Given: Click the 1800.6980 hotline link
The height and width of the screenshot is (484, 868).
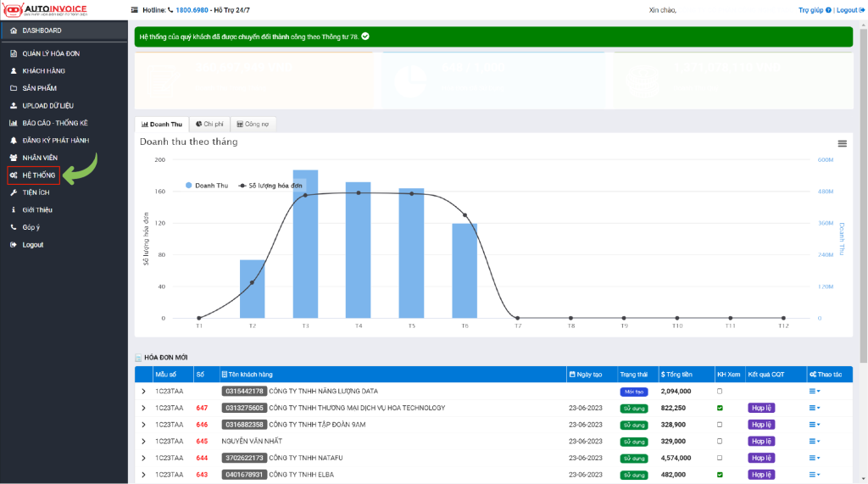Looking at the screenshot, I should [x=192, y=10].
